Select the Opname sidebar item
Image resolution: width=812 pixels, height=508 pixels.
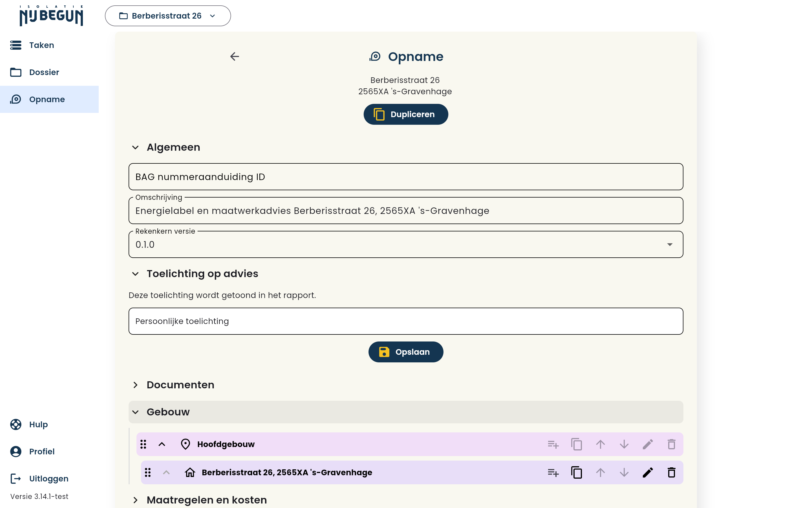point(49,99)
